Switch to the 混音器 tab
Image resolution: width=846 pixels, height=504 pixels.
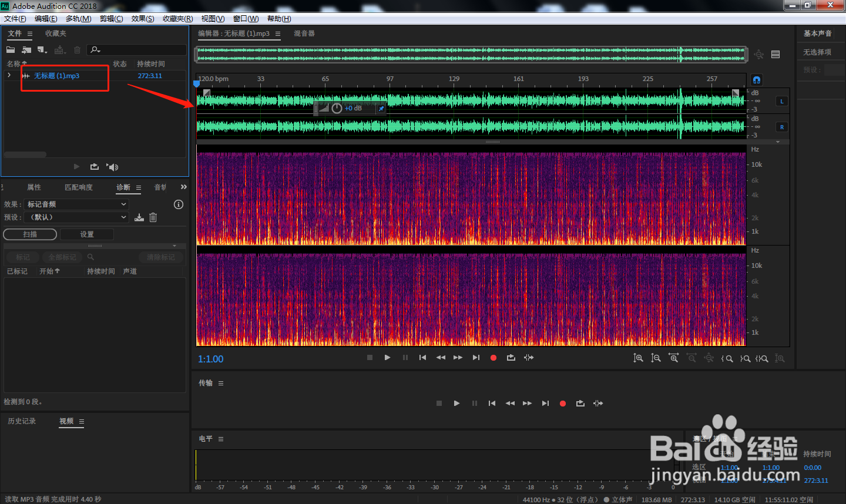(304, 33)
